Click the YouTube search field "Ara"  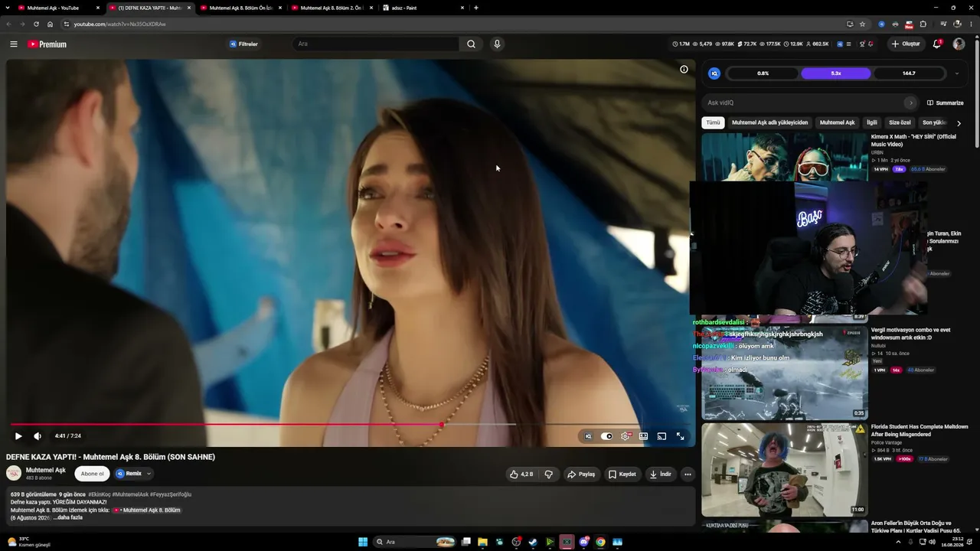pos(376,44)
